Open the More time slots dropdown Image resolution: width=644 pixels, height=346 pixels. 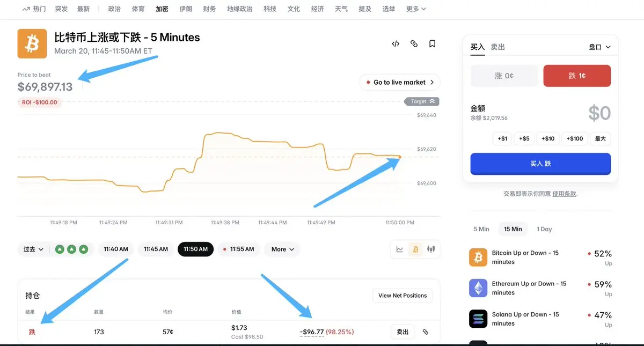click(x=283, y=249)
